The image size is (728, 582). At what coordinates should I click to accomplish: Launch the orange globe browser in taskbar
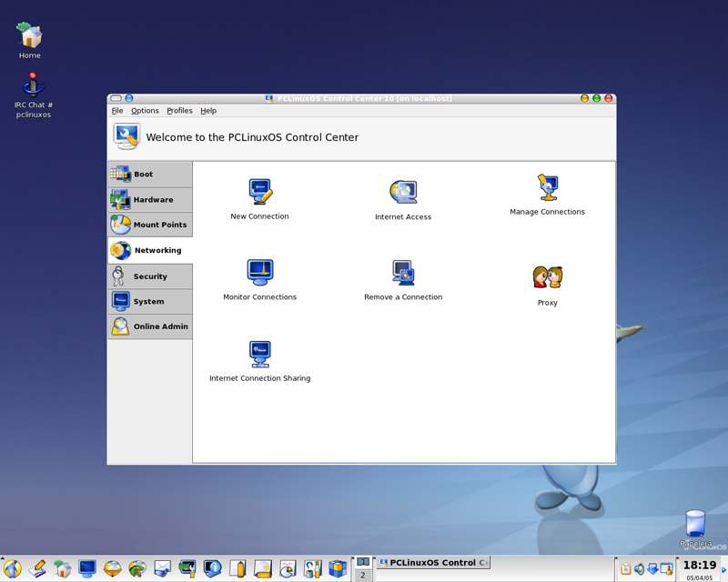112,568
